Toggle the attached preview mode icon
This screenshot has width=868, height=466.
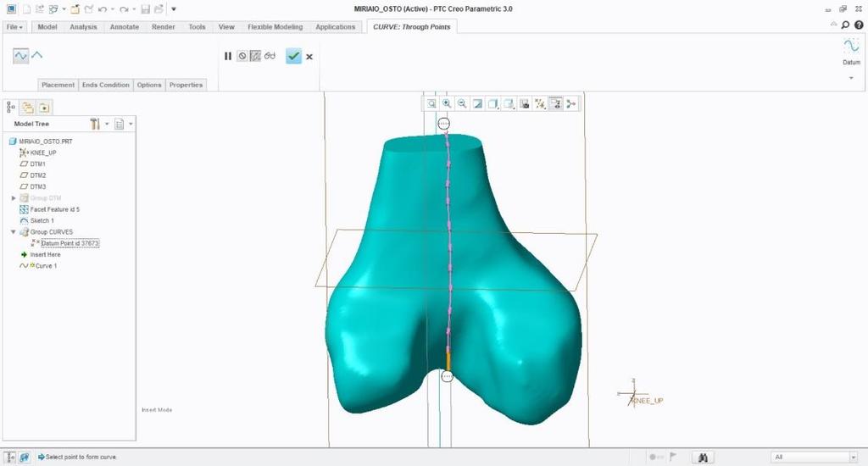point(255,56)
